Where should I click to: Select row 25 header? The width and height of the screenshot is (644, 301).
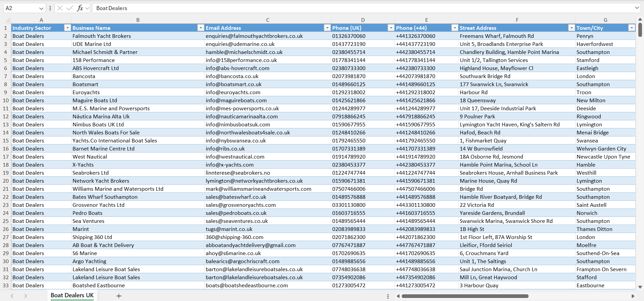pyautogui.click(x=6, y=221)
